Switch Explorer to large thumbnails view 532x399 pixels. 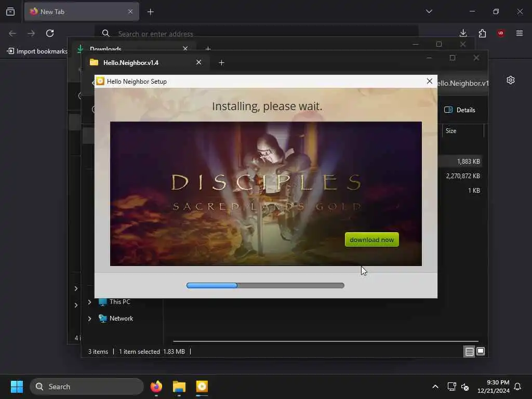point(481,351)
